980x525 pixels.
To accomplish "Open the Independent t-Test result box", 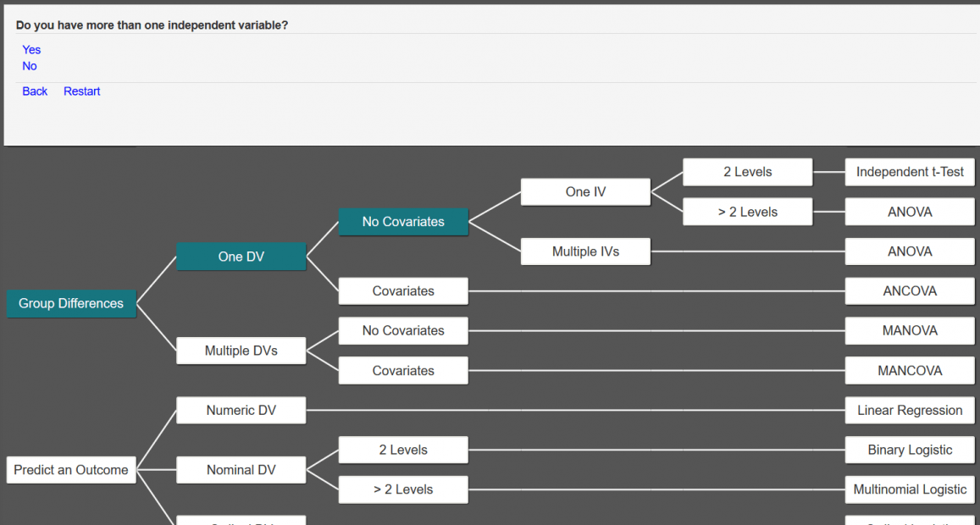I will (x=910, y=172).
